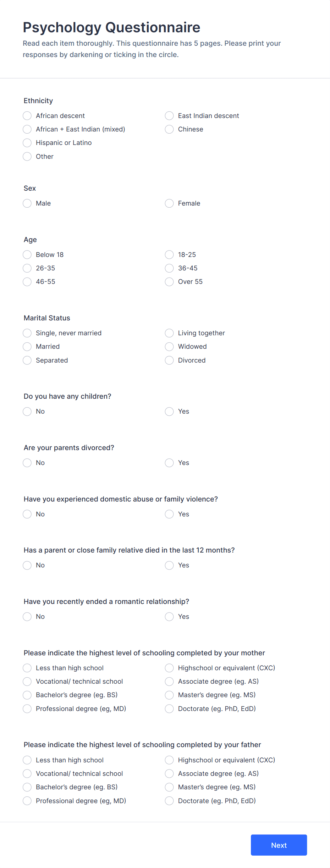This screenshot has height=868, width=330.
Task: Select African descent under Ethnicity
Action: pos(27,116)
